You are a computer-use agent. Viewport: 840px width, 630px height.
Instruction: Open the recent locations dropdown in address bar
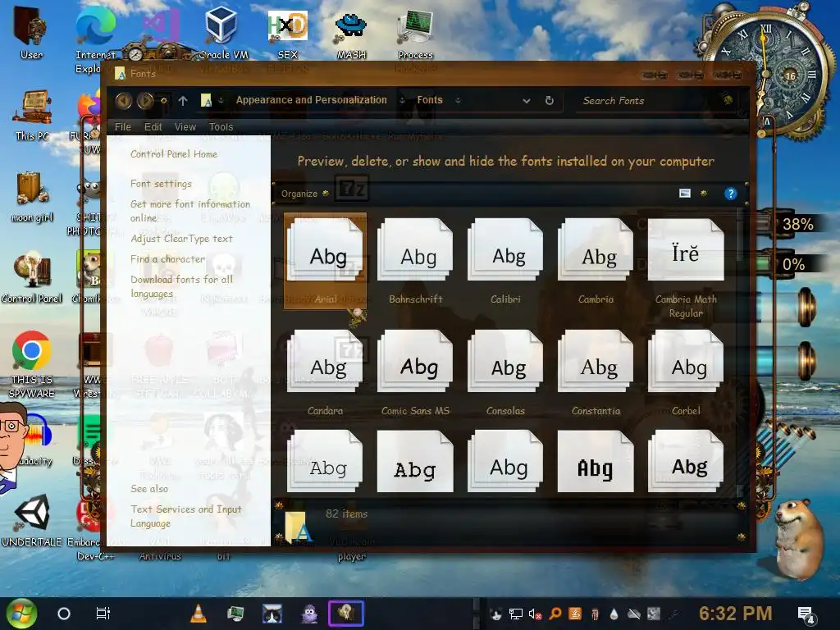pos(526,101)
